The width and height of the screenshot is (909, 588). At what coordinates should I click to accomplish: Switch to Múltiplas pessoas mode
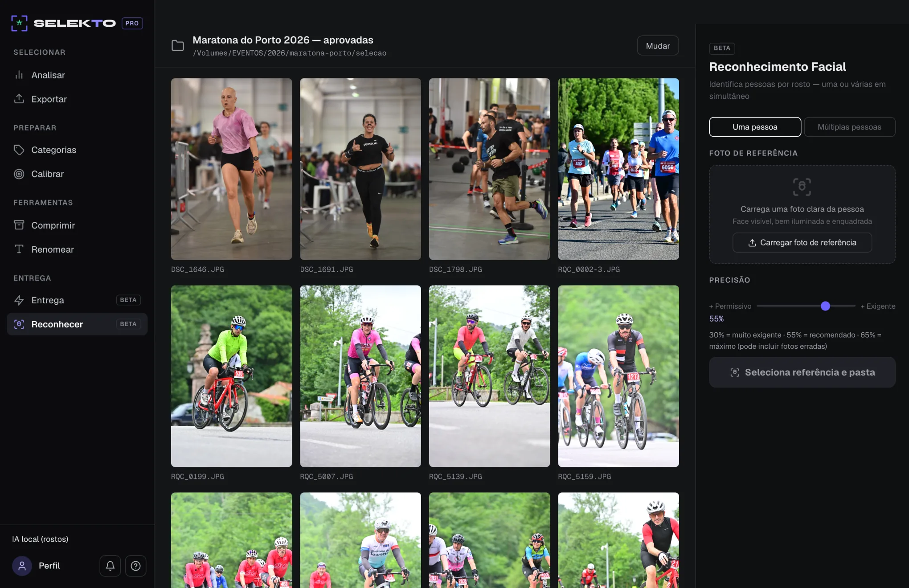tap(849, 127)
